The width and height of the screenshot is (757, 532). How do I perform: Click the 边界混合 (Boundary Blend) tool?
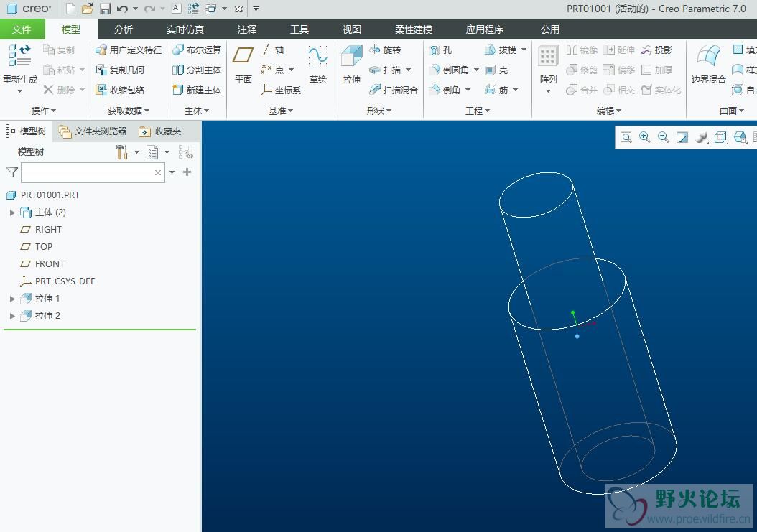[708, 65]
